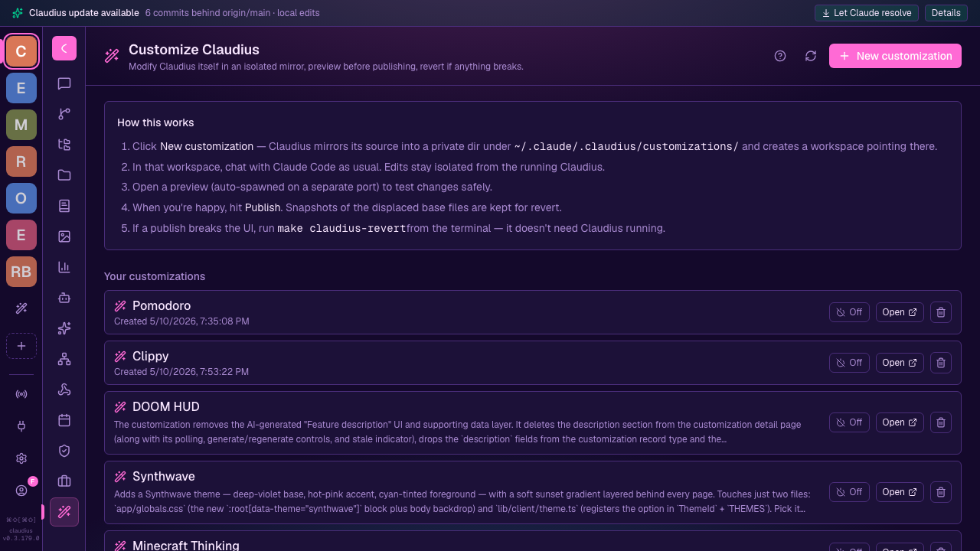This screenshot has width=980, height=551.
Task: Click the green update icon in the top banner
Action: [x=18, y=13]
